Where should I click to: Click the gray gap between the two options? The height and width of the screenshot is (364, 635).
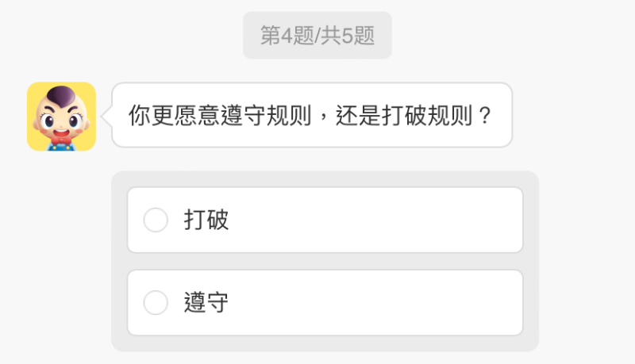coord(325,262)
